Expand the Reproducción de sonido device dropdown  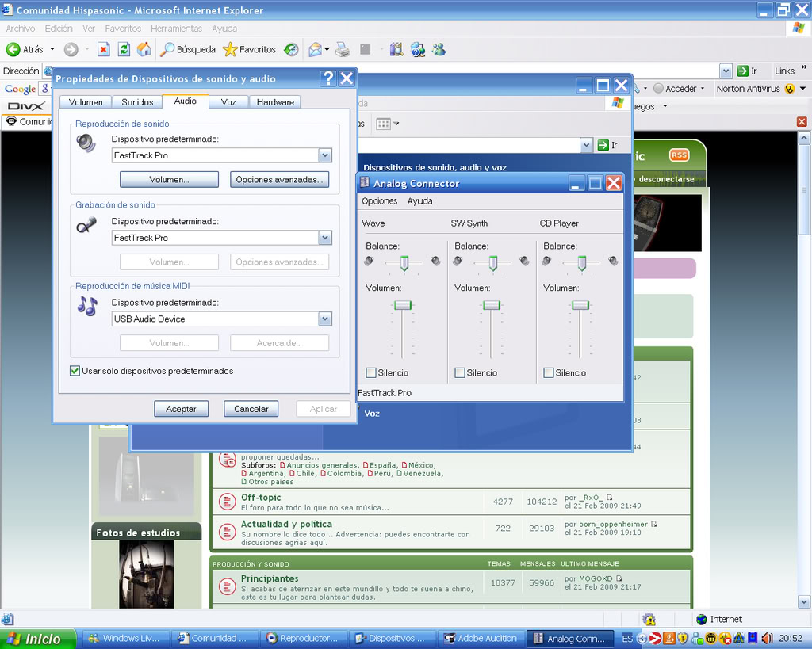pos(324,155)
